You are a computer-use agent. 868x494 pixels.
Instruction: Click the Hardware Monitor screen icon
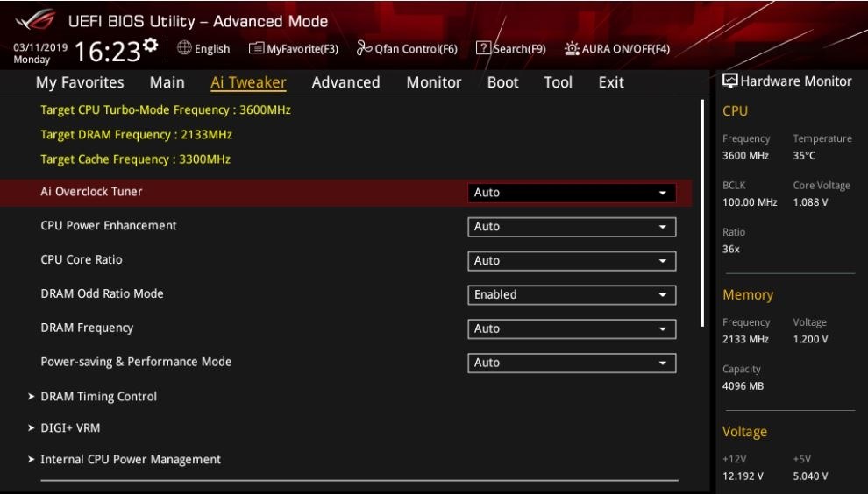pos(729,81)
